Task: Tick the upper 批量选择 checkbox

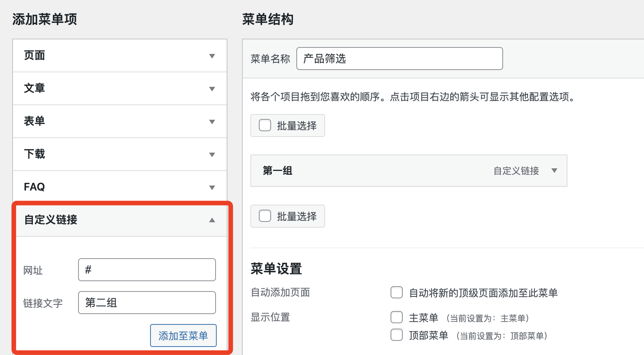Action: 265,125
